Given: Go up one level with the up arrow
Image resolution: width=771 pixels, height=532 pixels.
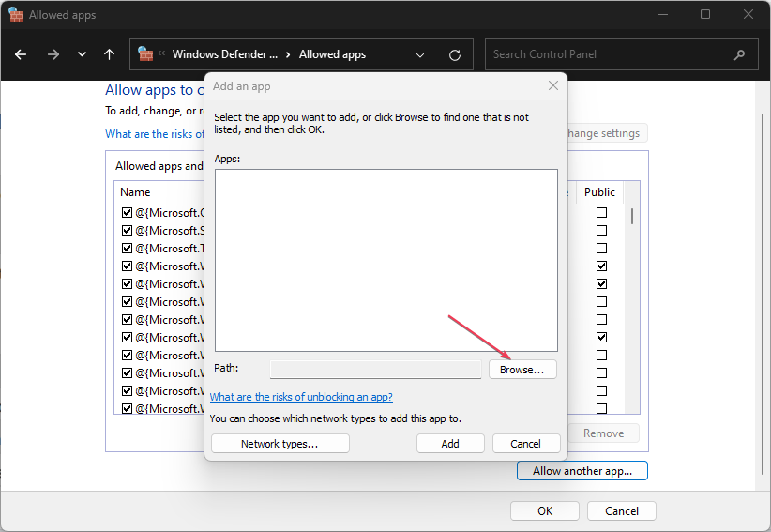Looking at the screenshot, I should pyautogui.click(x=109, y=54).
